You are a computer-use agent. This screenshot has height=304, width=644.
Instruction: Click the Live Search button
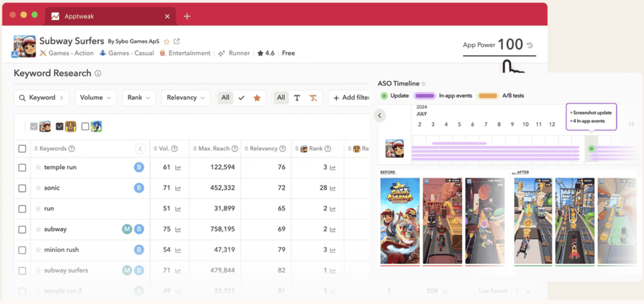[x=493, y=291]
